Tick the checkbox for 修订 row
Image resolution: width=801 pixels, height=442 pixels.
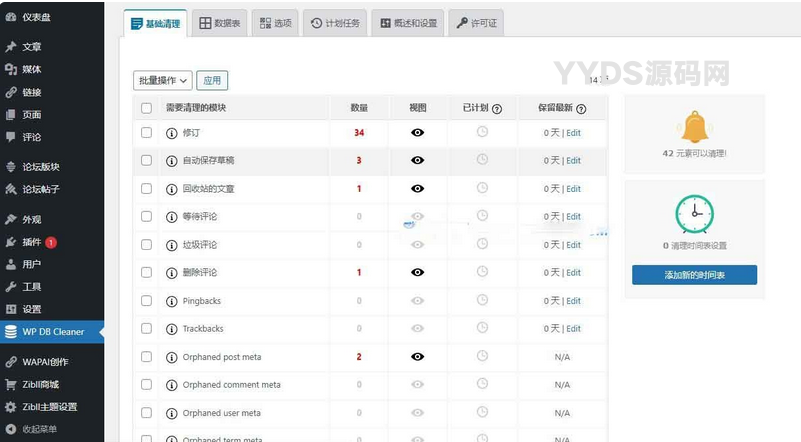(146, 132)
